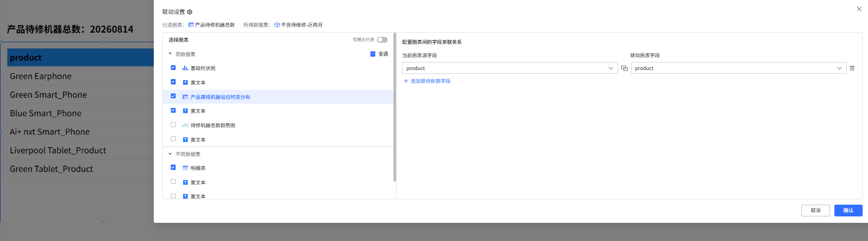Click the 确认 button
The image size is (868, 241).
(x=848, y=211)
